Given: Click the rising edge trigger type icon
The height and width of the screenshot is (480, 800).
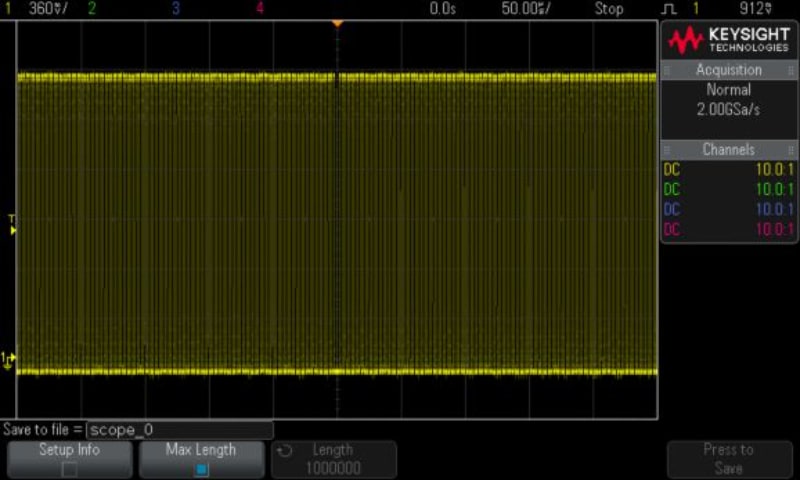Looking at the screenshot, I should [x=668, y=9].
